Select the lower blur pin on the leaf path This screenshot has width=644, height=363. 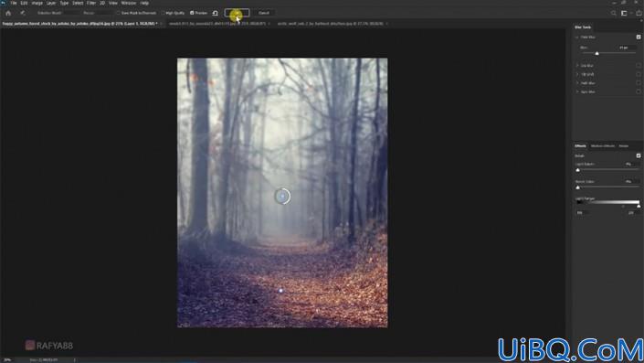(281, 291)
